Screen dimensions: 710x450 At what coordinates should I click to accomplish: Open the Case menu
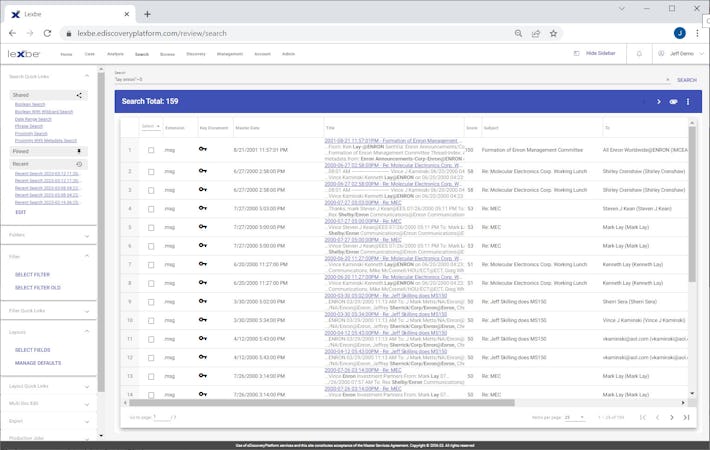(90, 54)
